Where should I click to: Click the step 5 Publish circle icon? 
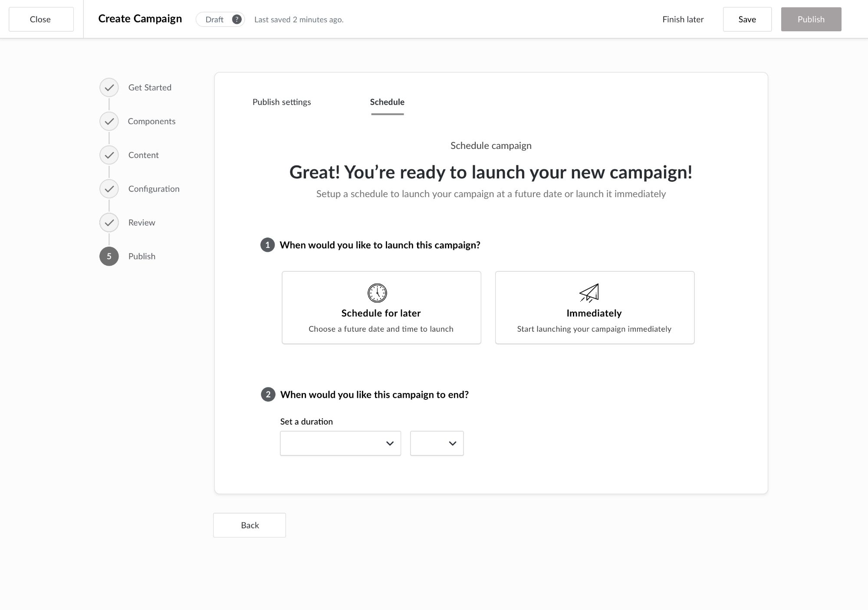(x=109, y=256)
